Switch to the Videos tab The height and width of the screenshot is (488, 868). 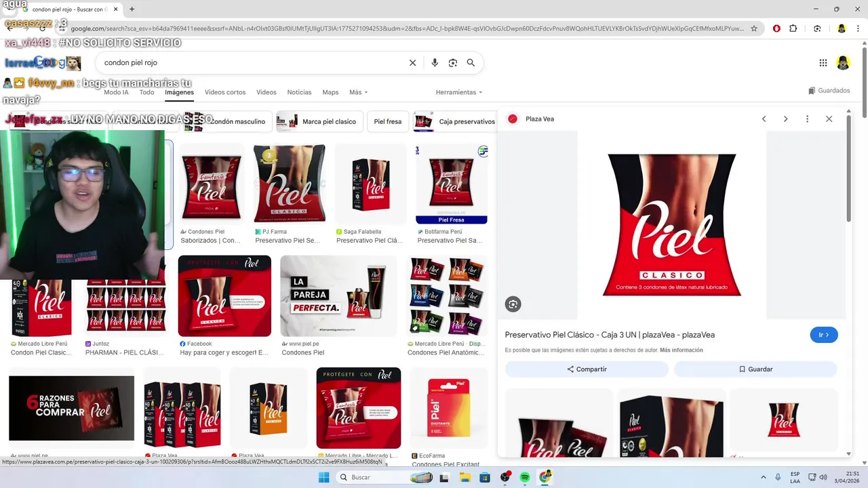click(x=267, y=92)
